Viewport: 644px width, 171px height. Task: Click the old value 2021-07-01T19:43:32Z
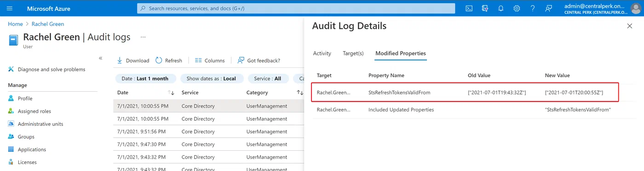(497, 93)
